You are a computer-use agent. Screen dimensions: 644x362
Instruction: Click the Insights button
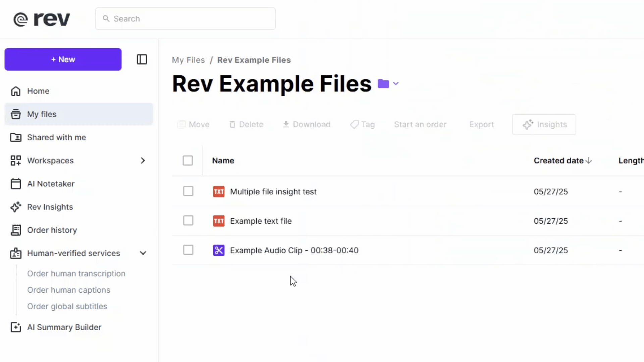[x=544, y=124]
